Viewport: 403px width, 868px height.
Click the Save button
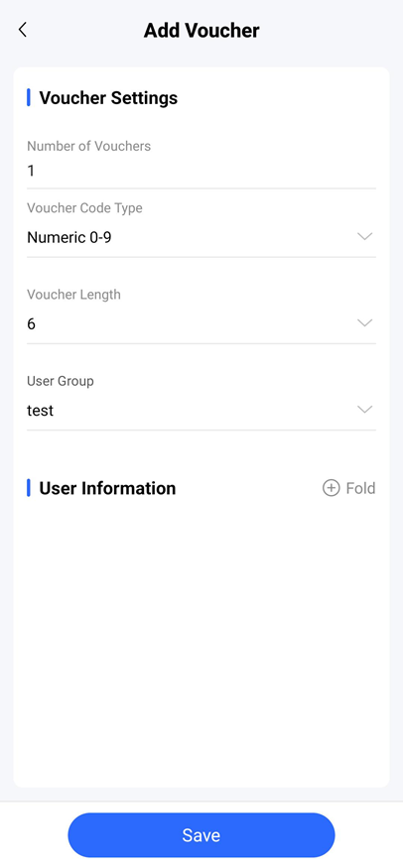tap(201, 835)
